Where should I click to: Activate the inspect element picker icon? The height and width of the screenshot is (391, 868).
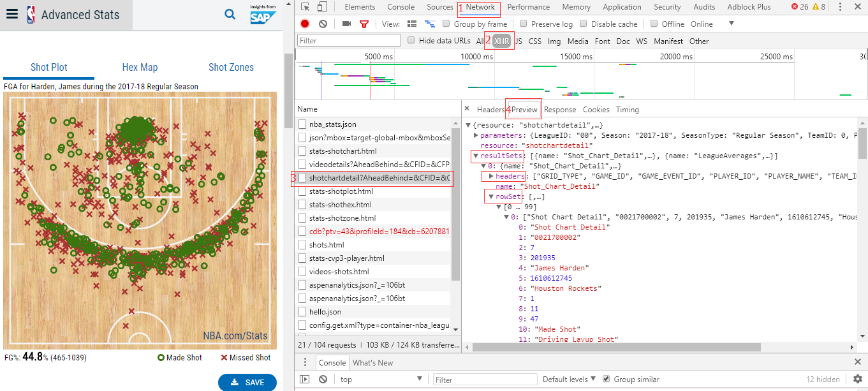pyautogui.click(x=305, y=7)
